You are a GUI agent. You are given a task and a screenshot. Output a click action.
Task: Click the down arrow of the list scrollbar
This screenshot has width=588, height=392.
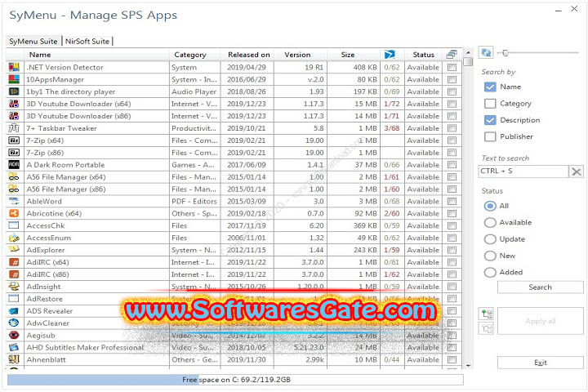click(x=468, y=365)
